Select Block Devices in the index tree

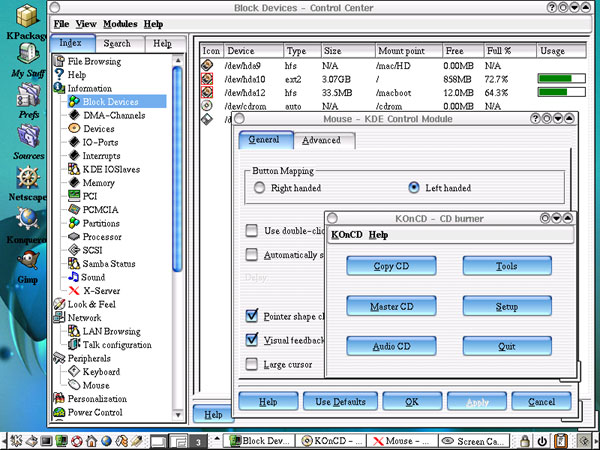click(x=110, y=102)
